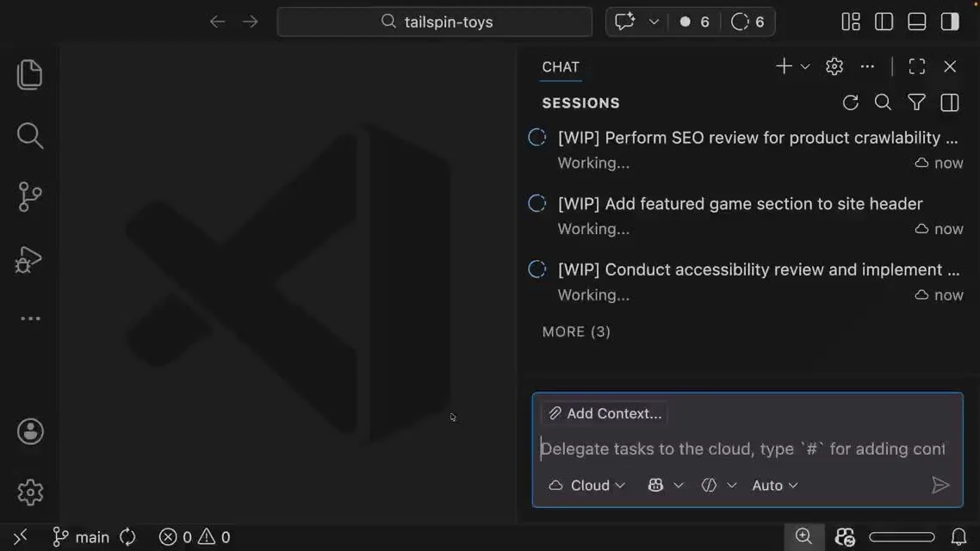Toggle the primary side bar

[x=884, y=22]
